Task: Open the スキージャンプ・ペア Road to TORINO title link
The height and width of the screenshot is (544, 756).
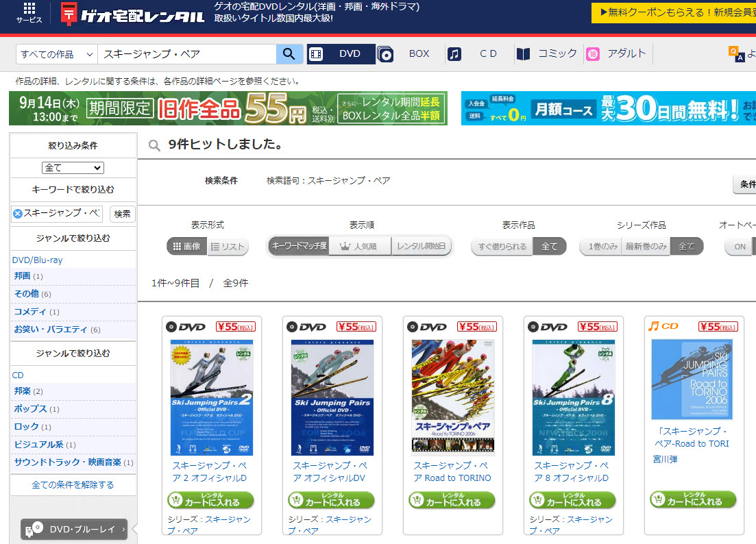Action: (x=452, y=472)
